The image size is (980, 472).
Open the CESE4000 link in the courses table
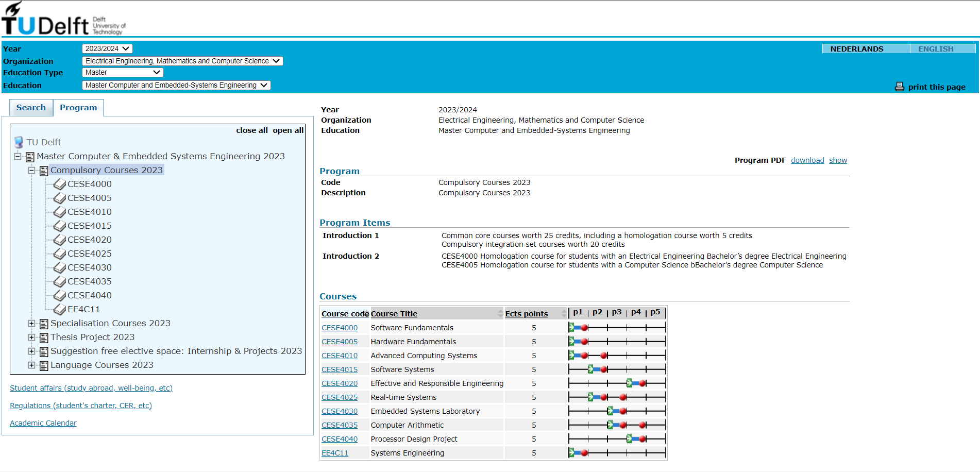tap(340, 328)
